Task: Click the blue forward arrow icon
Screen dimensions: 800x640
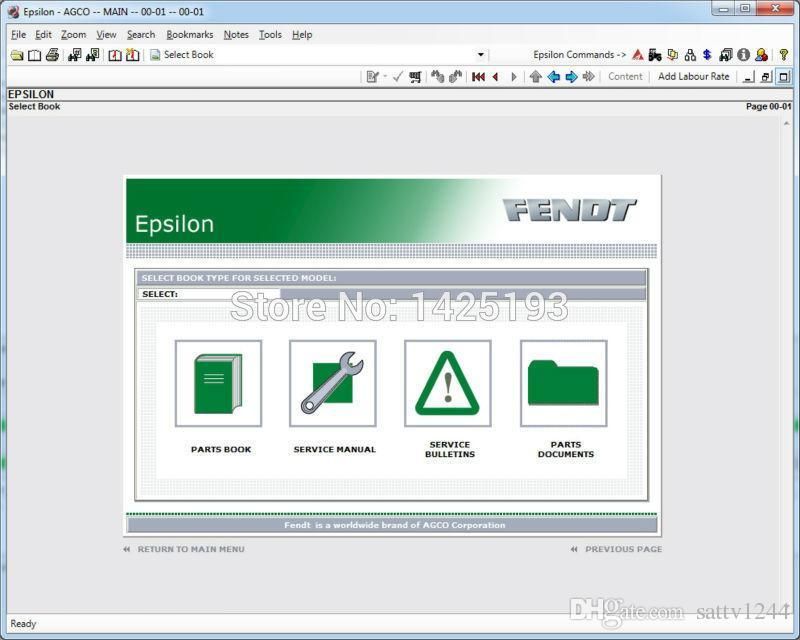Action: pos(571,77)
